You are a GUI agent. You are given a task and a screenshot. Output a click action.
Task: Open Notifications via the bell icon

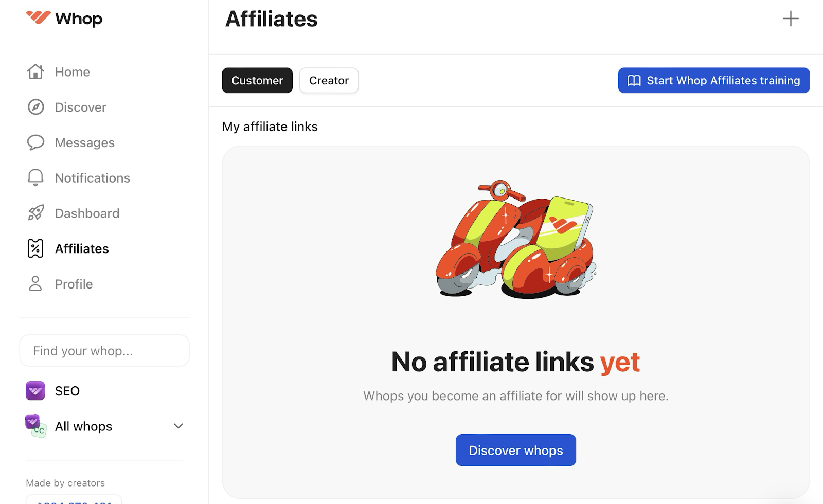[35, 177]
